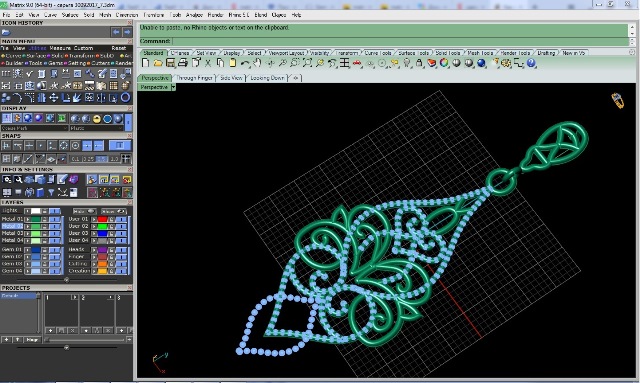
Task: Collapse the Icon History panel
Action: 129,23
